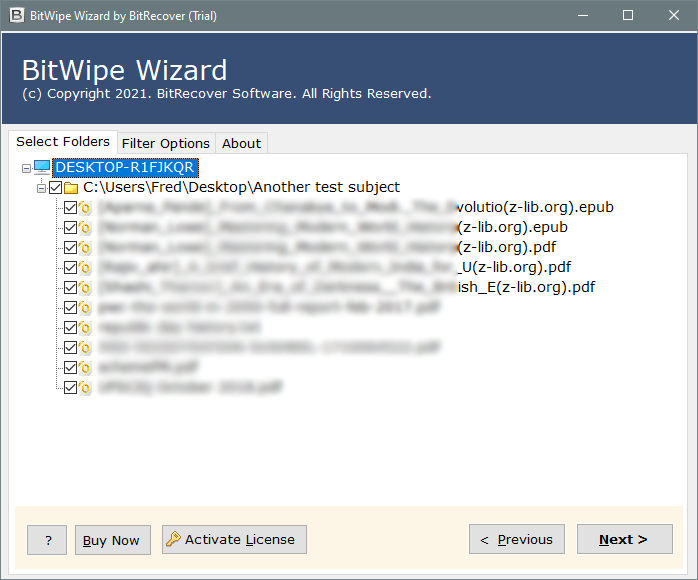Select the file ending ish_E(z-lib.org).pdf
The image size is (698, 580).
click(x=346, y=288)
